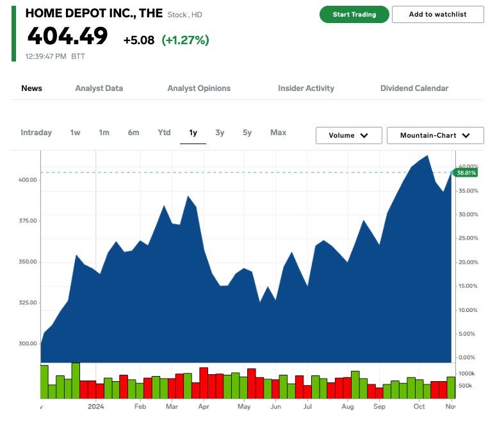Select the Intraday time range

tap(36, 133)
